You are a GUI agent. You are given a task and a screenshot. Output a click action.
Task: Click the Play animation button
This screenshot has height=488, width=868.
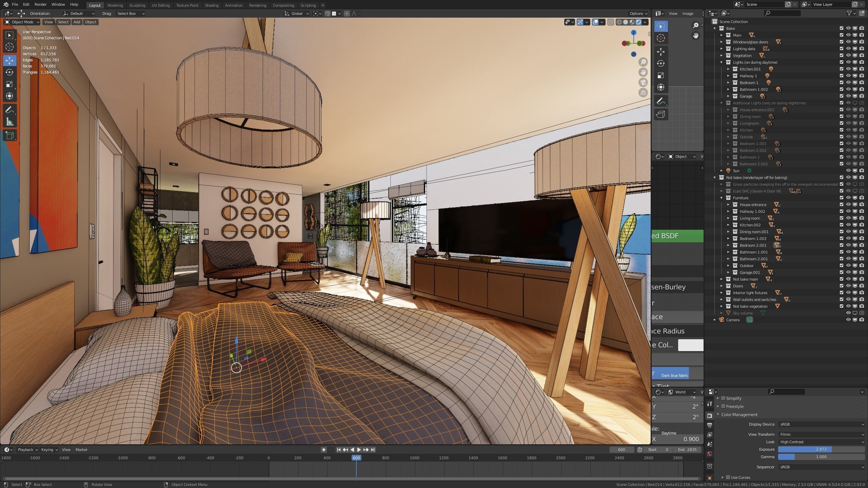pos(359,450)
